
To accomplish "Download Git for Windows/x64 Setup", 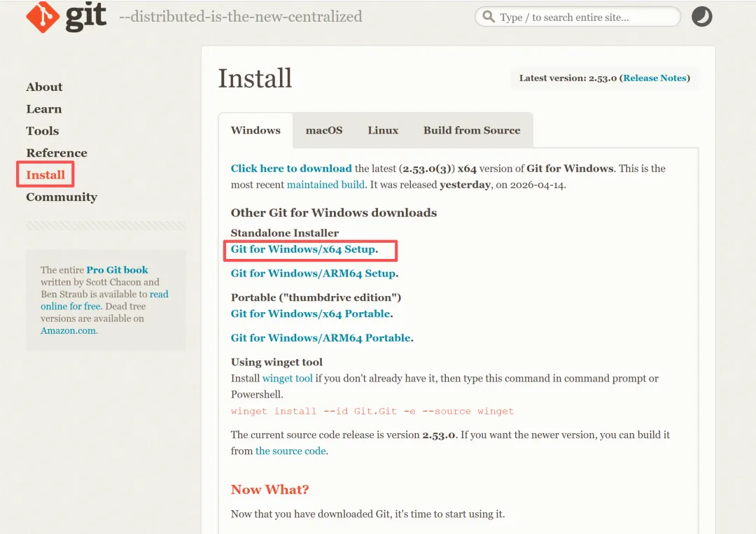I will coord(303,249).
